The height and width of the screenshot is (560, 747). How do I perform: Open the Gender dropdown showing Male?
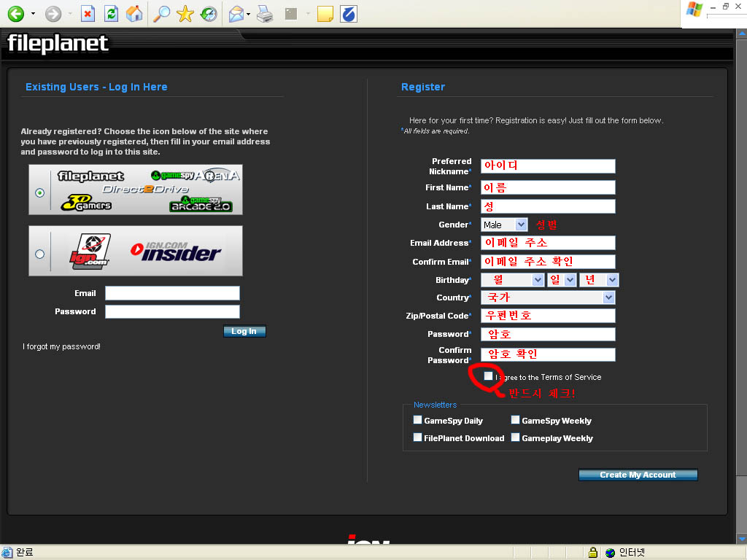504,225
